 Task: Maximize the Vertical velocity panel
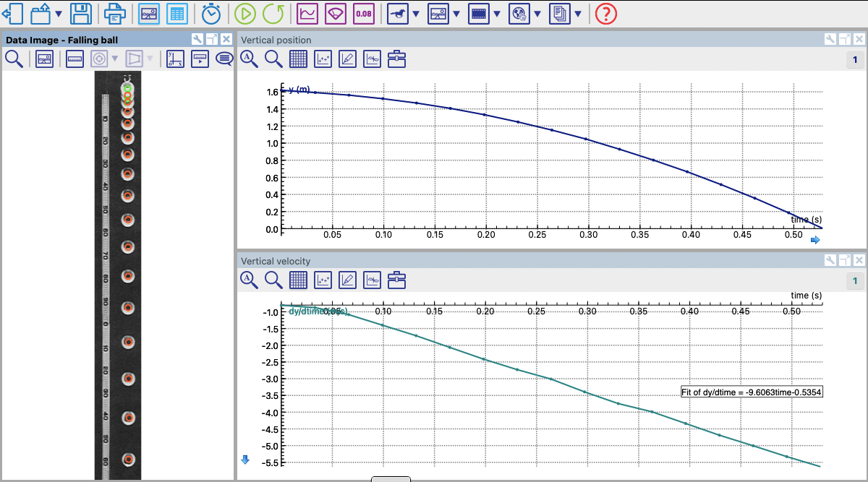[845, 260]
